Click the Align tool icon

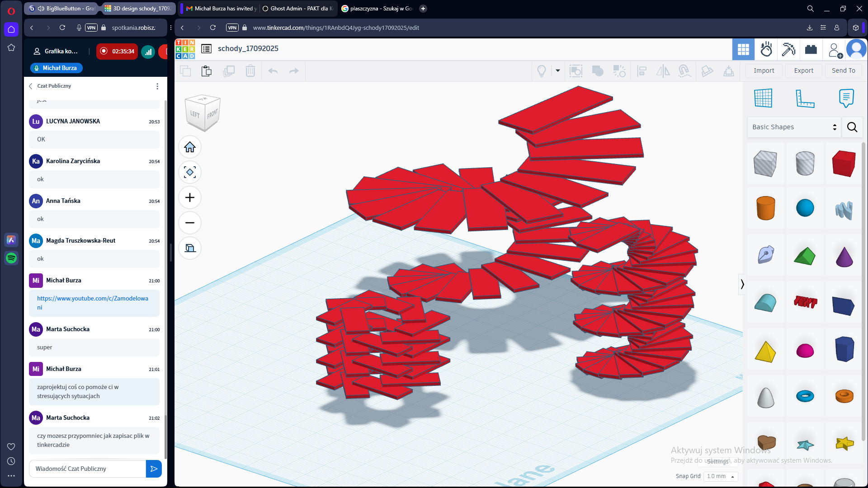point(642,71)
